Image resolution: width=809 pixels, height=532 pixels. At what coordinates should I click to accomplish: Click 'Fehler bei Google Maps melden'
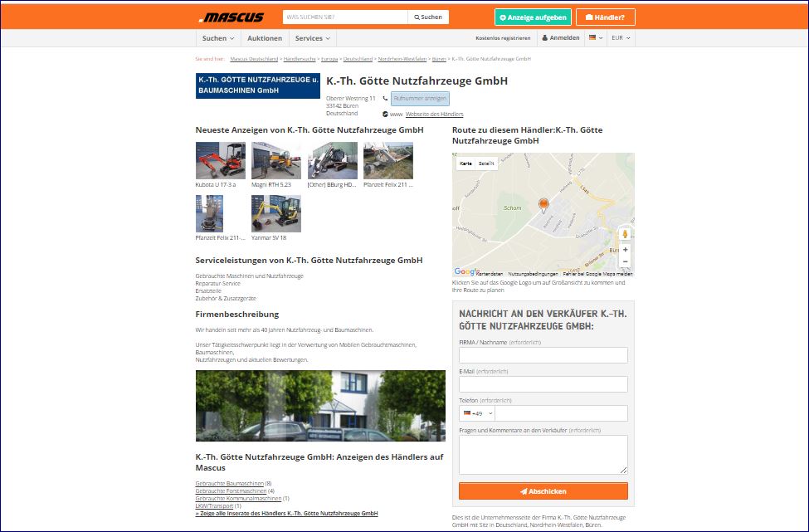coord(598,274)
